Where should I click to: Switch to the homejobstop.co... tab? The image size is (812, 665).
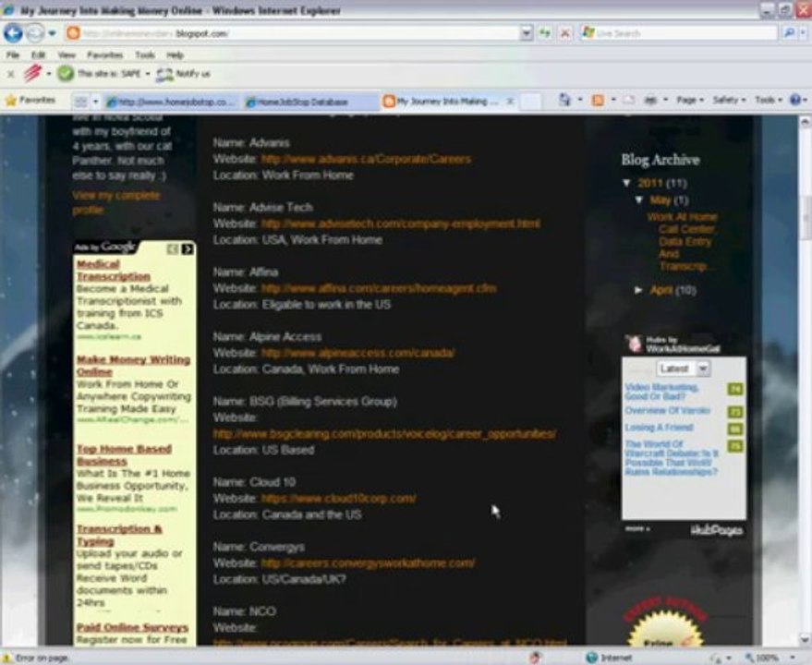coord(172,102)
